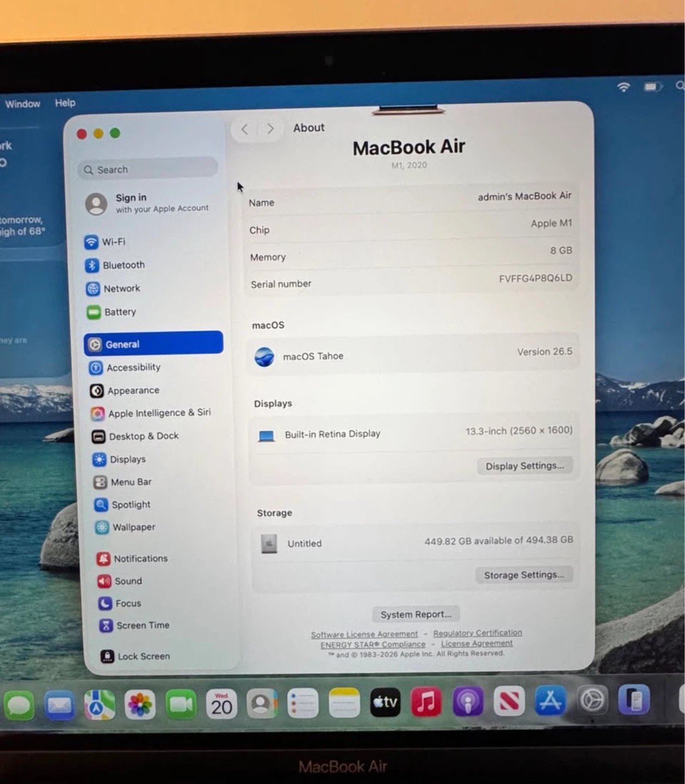Click serial number FVFFG4P8Q6LD
Image resolution: width=685 pixels, height=784 pixels.
pyautogui.click(x=535, y=278)
